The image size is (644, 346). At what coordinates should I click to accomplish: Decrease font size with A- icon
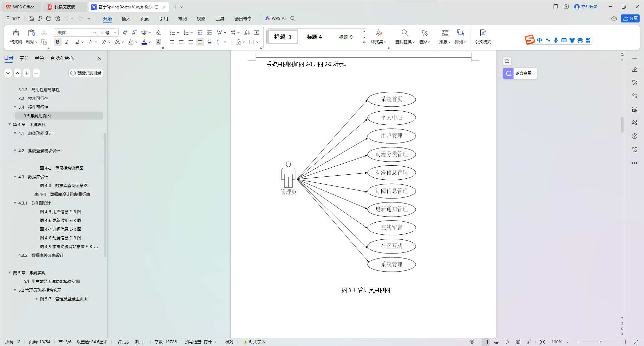tap(134, 33)
